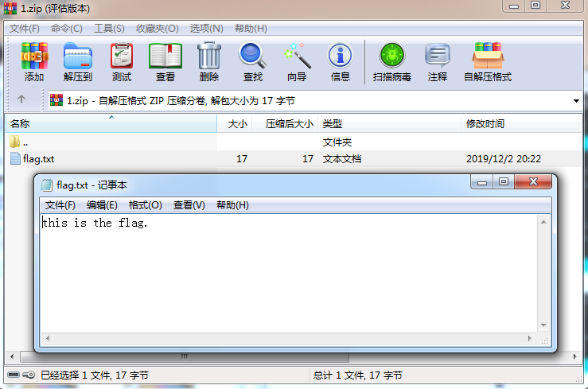Viewport: 588px width, 389px height.
Task: Open WinRAR 文件(F) menu
Action: coord(25,29)
